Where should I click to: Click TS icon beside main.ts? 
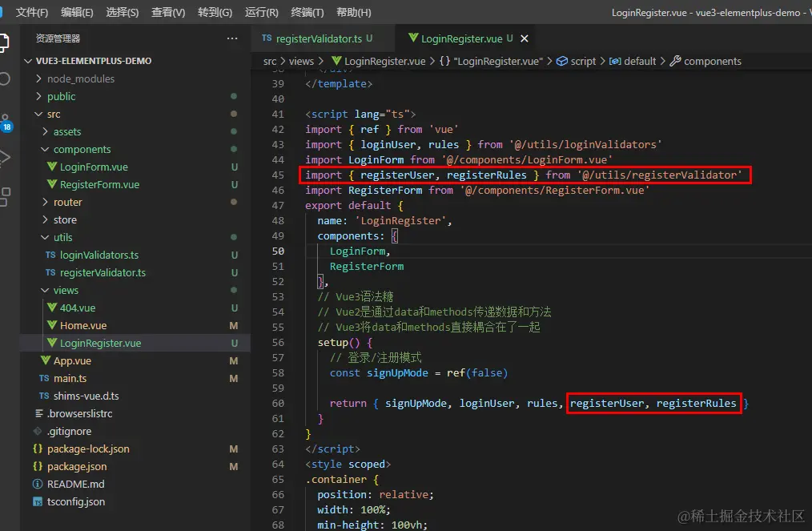(44, 378)
